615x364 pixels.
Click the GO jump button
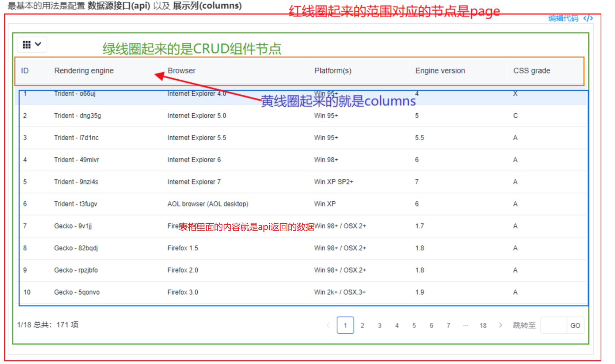click(x=575, y=325)
